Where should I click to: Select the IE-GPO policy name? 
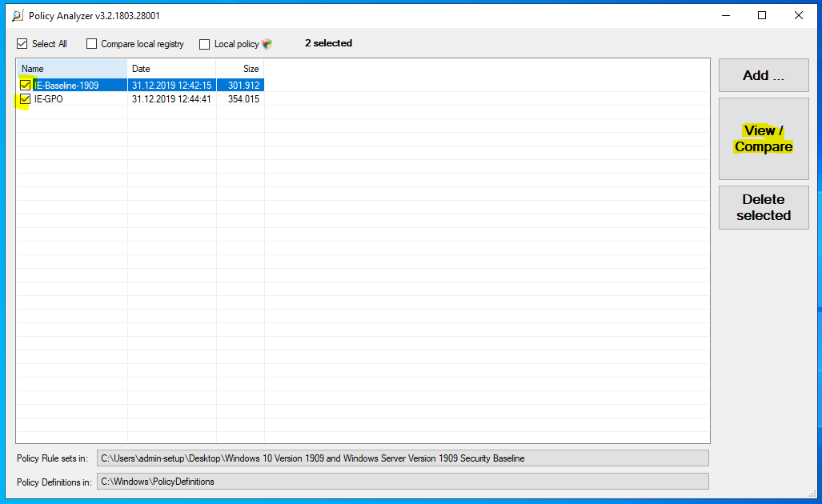pos(48,99)
